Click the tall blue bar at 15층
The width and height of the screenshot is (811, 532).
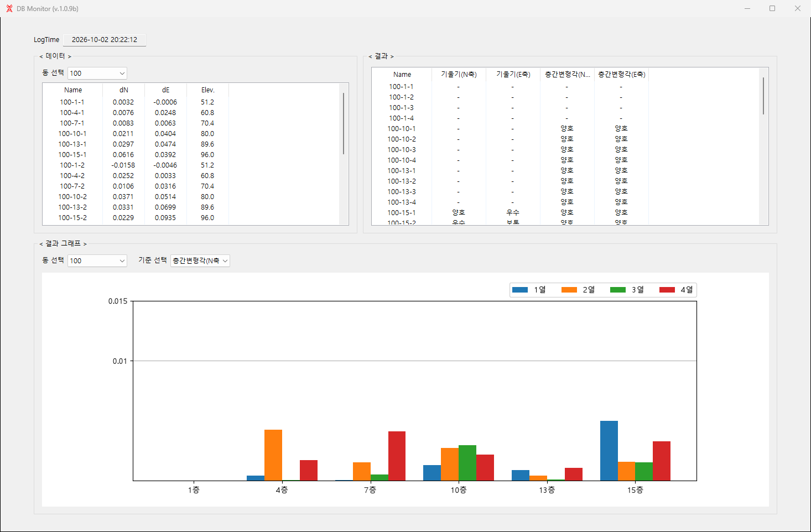609,451
